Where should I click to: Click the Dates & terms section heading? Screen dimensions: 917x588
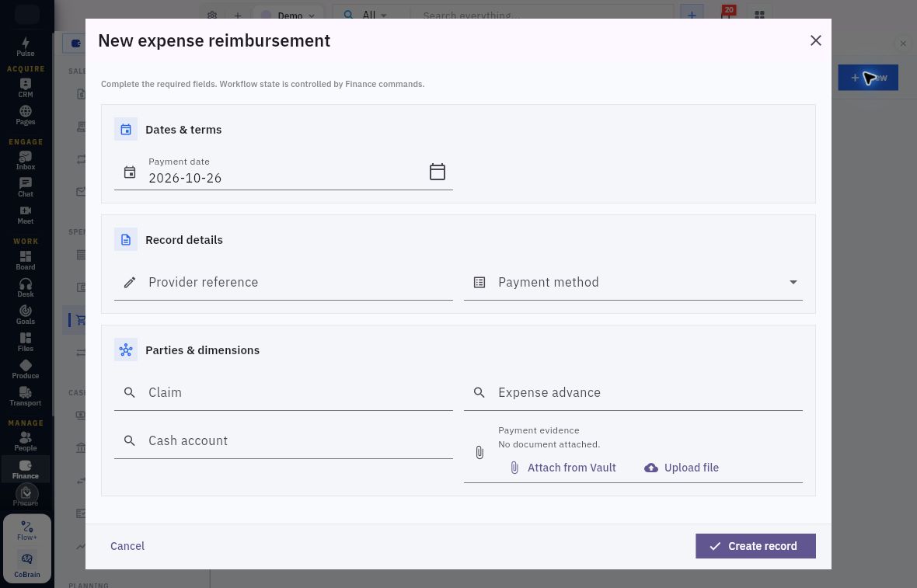coord(183,130)
